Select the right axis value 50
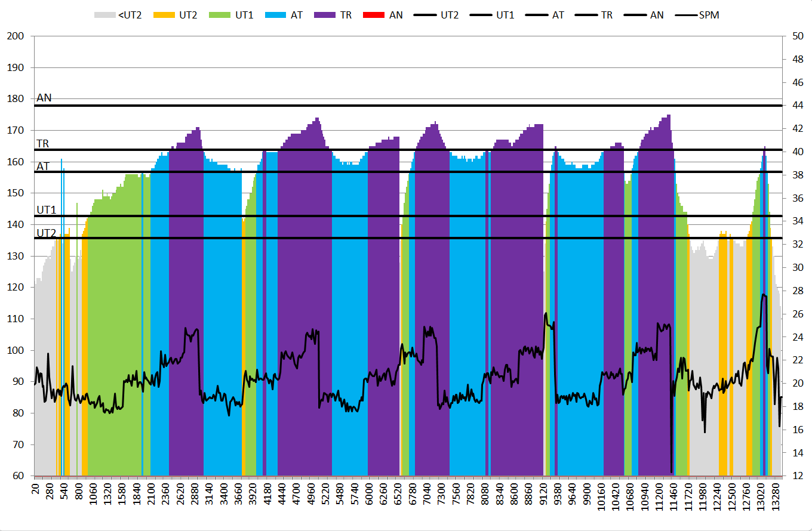The height and width of the screenshot is (531, 812). pyautogui.click(x=797, y=36)
